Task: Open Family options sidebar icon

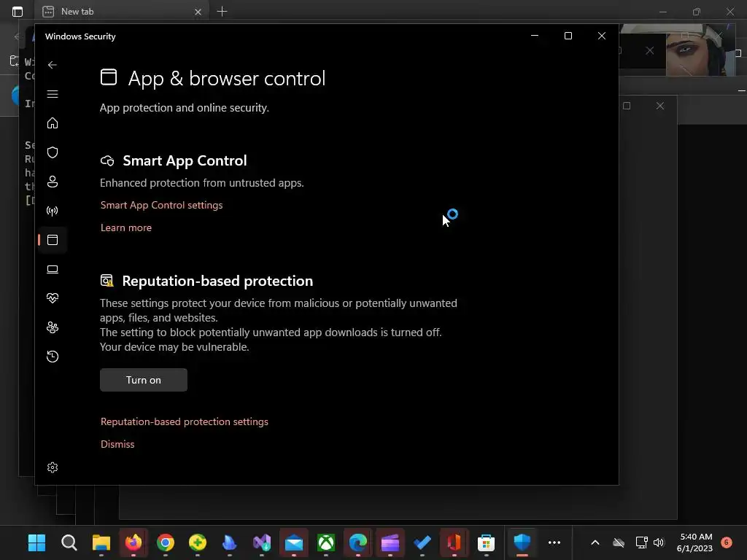Action: 53,327
